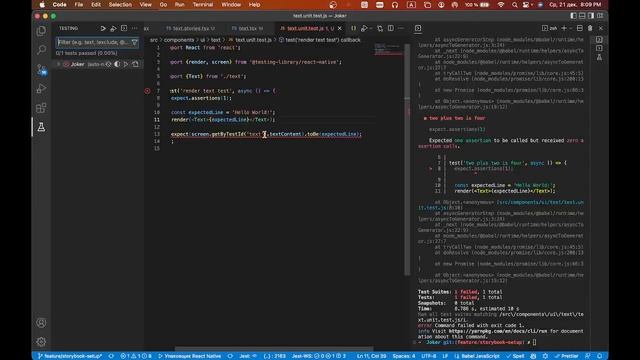640x360 pixels.
Task: Select the second terminal in the terminal list
Action: tap(599, 48)
